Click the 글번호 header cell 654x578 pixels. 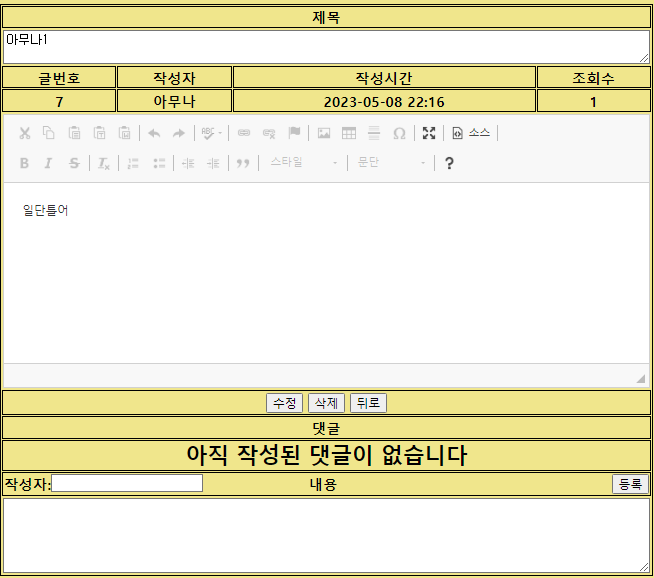[x=59, y=78]
